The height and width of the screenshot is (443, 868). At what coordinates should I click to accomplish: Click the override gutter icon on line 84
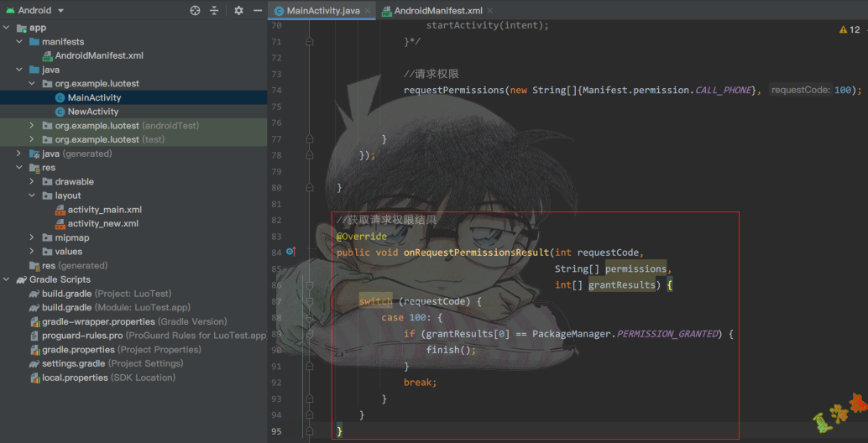(290, 252)
